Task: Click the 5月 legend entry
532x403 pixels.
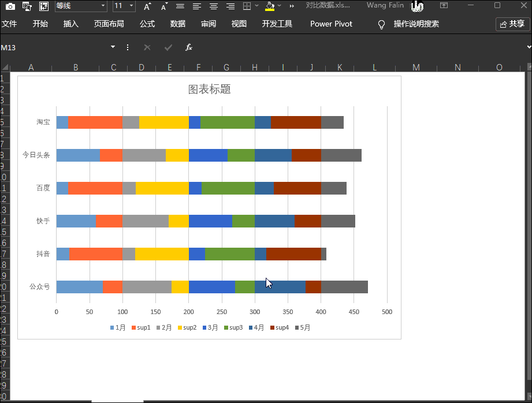Action: 302,327
